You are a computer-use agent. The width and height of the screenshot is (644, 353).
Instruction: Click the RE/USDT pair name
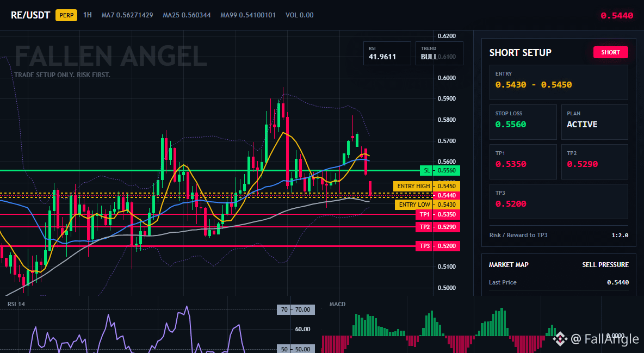click(x=30, y=15)
